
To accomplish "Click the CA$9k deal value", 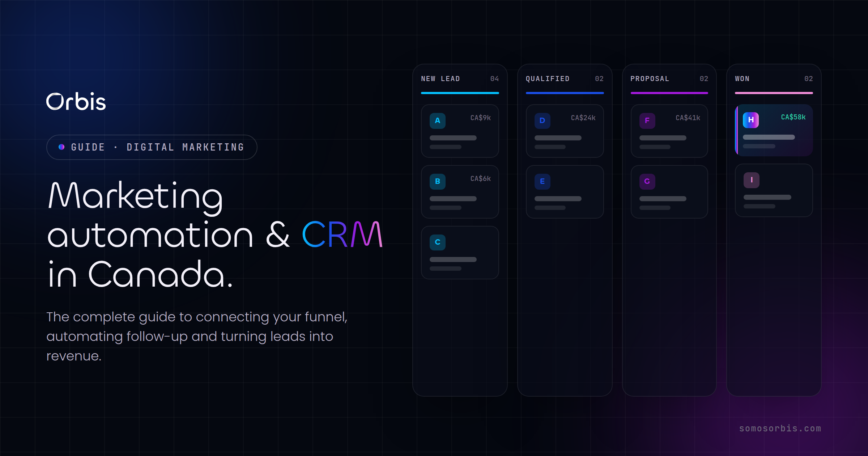I will click(481, 118).
